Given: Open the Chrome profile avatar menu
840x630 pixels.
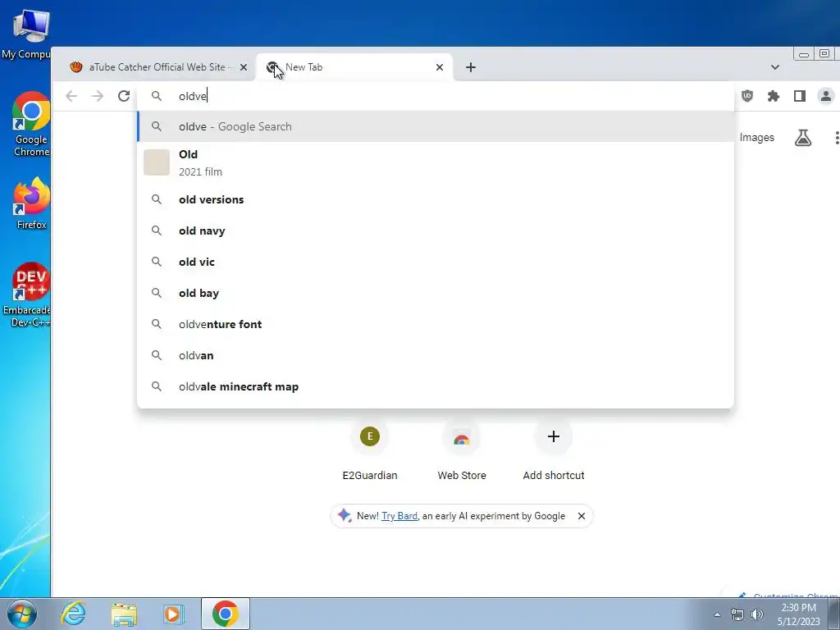Looking at the screenshot, I should tap(826, 96).
